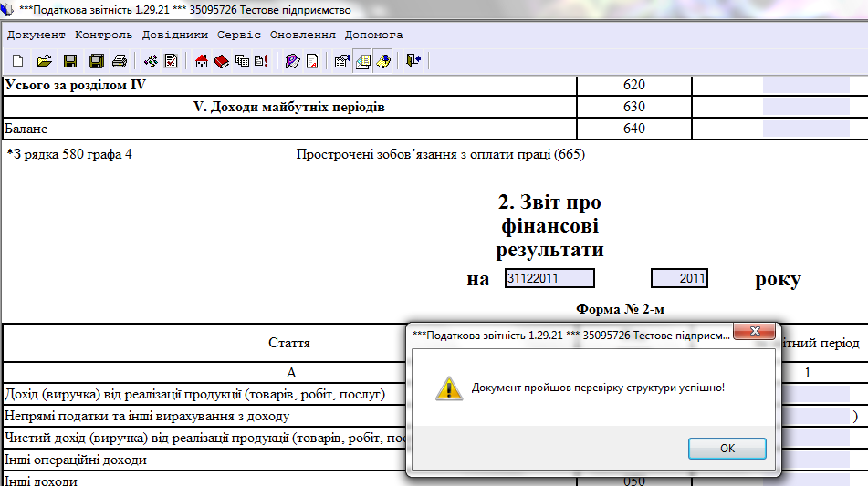Viewport: 868px width, 486px height.
Task: Click the purple letter P icon
Action: pyautogui.click(x=292, y=61)
